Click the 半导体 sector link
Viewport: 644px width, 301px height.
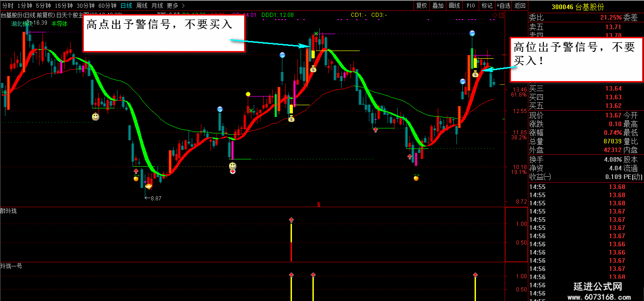[59, 23]
